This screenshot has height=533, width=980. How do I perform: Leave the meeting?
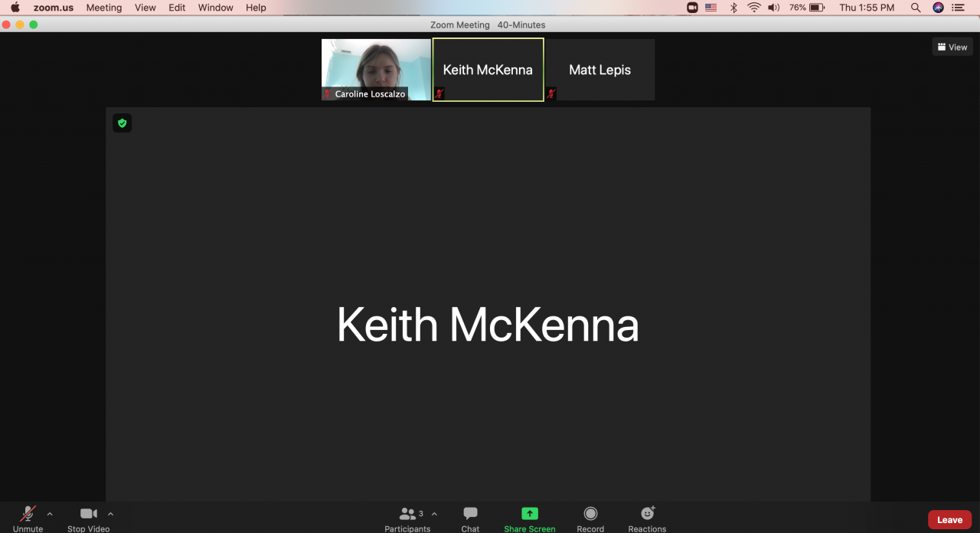click(949, 520)
